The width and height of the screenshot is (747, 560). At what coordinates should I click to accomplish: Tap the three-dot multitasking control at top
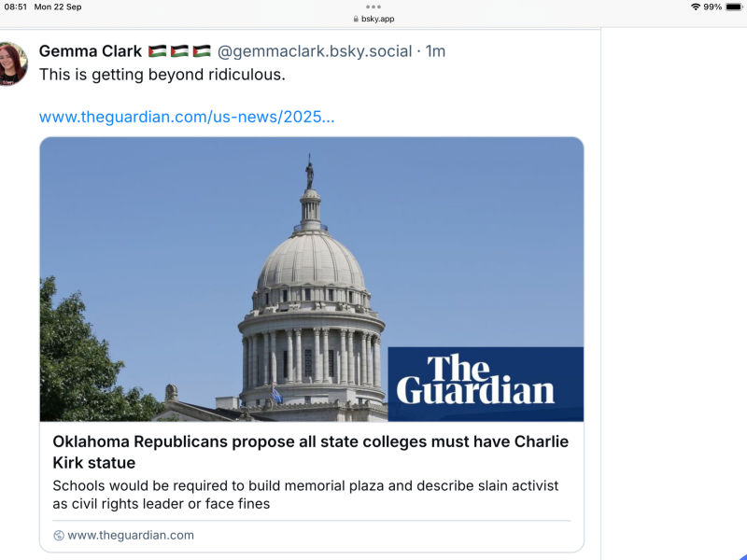373,7
